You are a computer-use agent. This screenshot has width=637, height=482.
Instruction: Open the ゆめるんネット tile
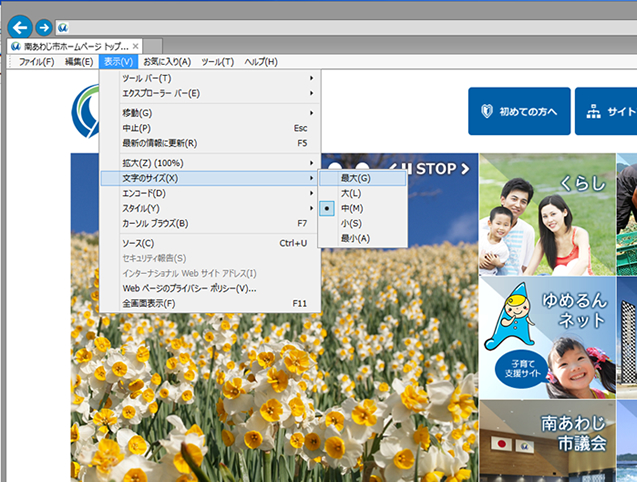(547, 338)
